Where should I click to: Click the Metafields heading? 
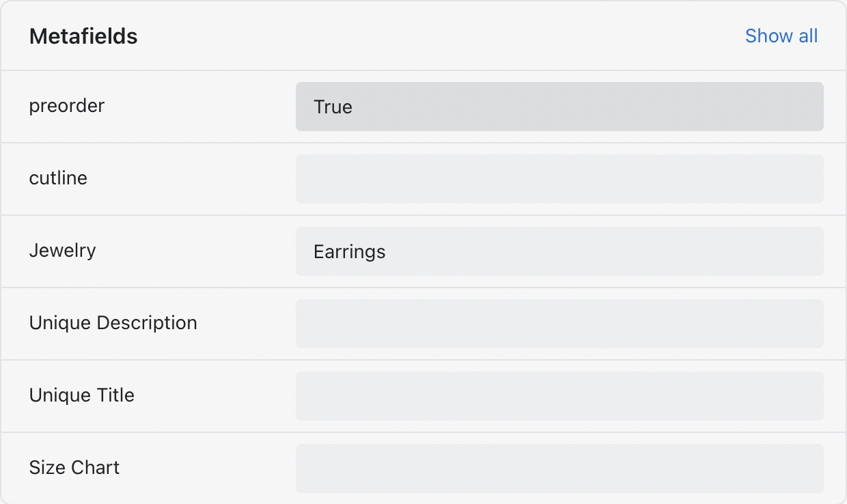pyautogui.click(x=83, y=36)
